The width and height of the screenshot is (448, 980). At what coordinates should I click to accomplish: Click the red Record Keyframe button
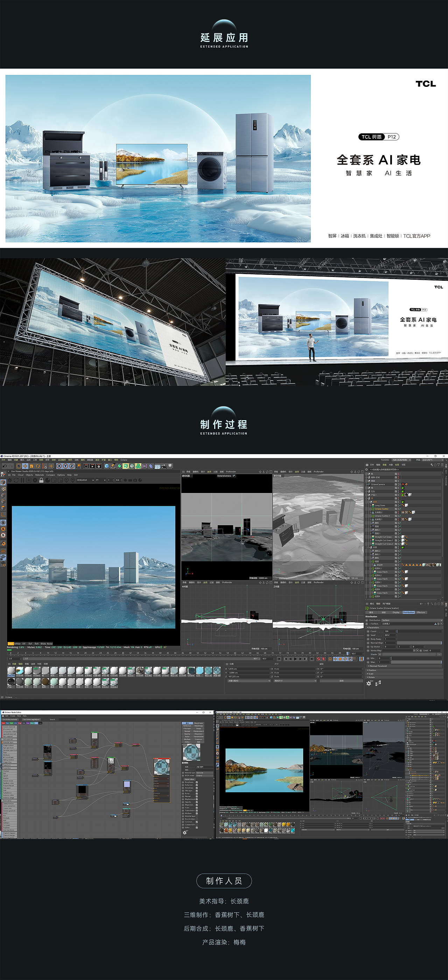(318, 659)
